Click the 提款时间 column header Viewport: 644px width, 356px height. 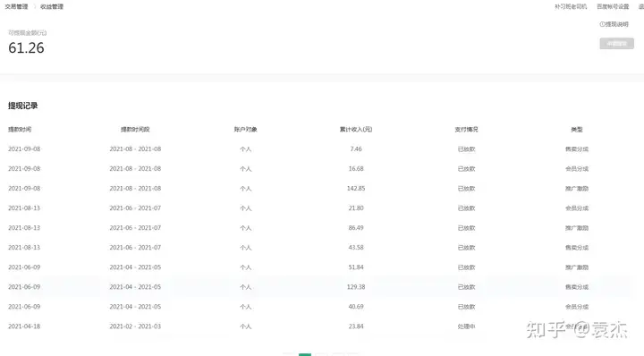[x=20, y=130]
